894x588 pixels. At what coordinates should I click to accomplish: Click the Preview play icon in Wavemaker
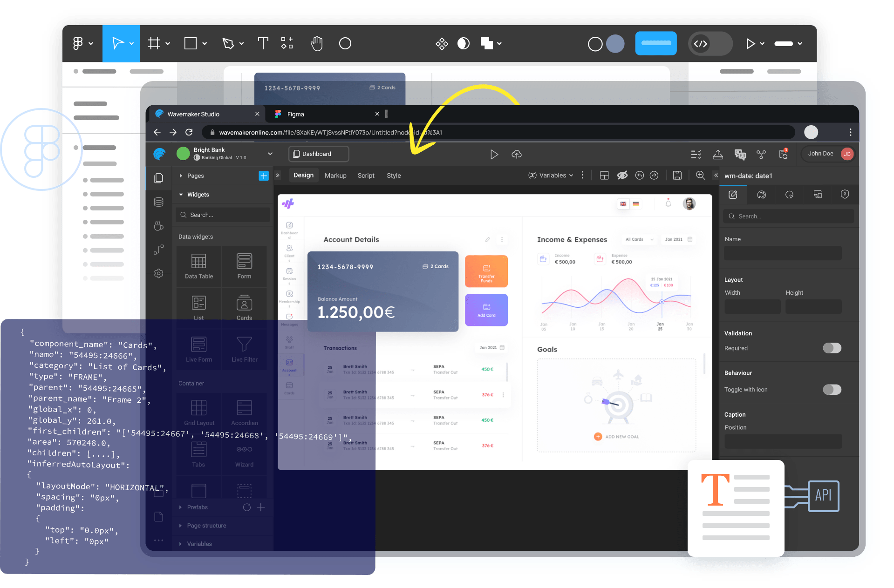pyautogui.click(x=494, y=154)
